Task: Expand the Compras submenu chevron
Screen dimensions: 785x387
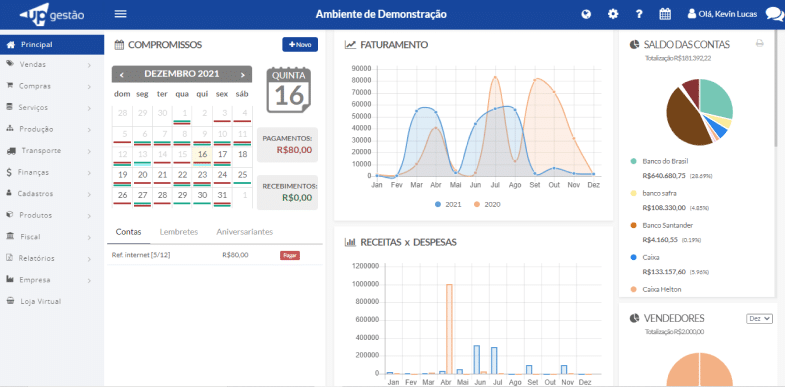Action: point(89,87)
